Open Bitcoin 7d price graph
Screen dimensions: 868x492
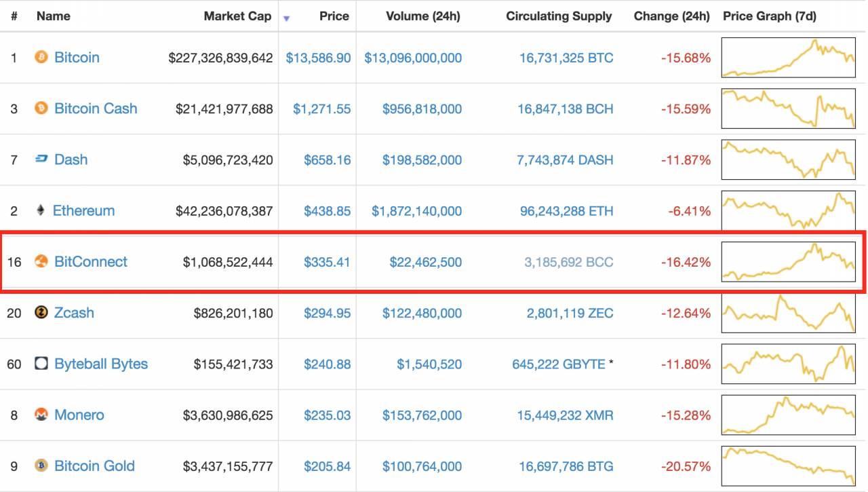coord(789,58)
